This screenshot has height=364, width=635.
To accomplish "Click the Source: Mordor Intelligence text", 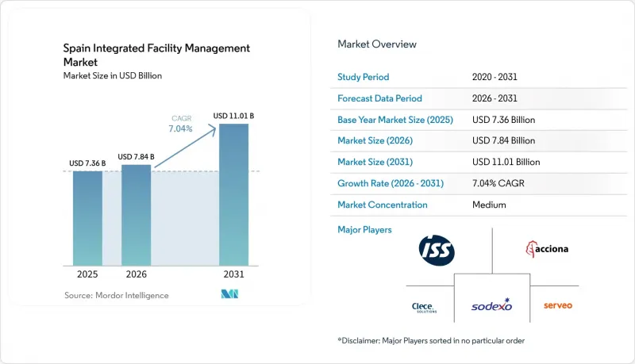I will coord(117,295).
